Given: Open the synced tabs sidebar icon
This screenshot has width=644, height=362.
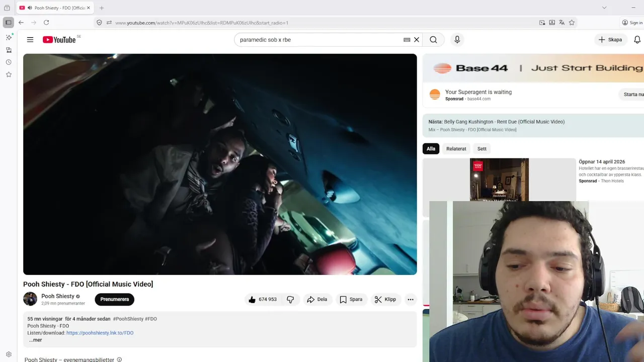Looking at the screenshot, I should (x=9, y=50).
